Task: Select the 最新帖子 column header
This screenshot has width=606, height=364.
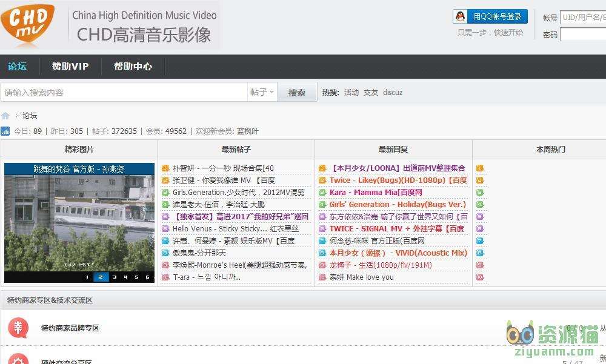Action: tap(236, 149)
